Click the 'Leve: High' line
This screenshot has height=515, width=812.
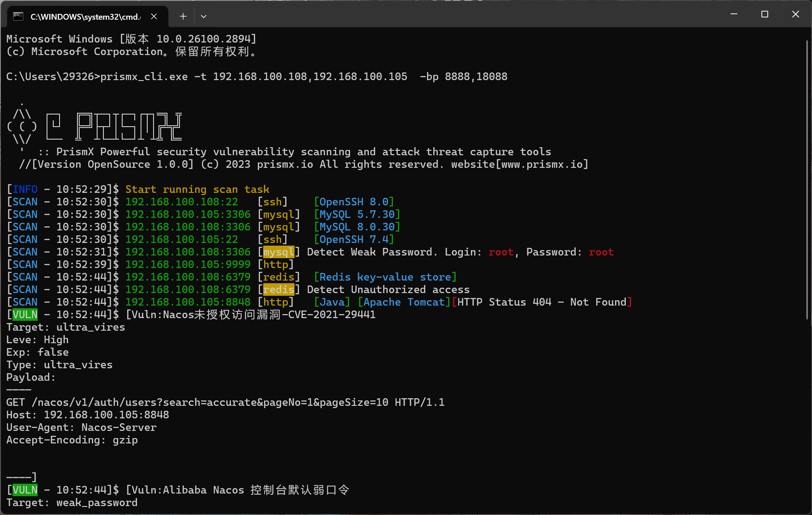(38, 340)
